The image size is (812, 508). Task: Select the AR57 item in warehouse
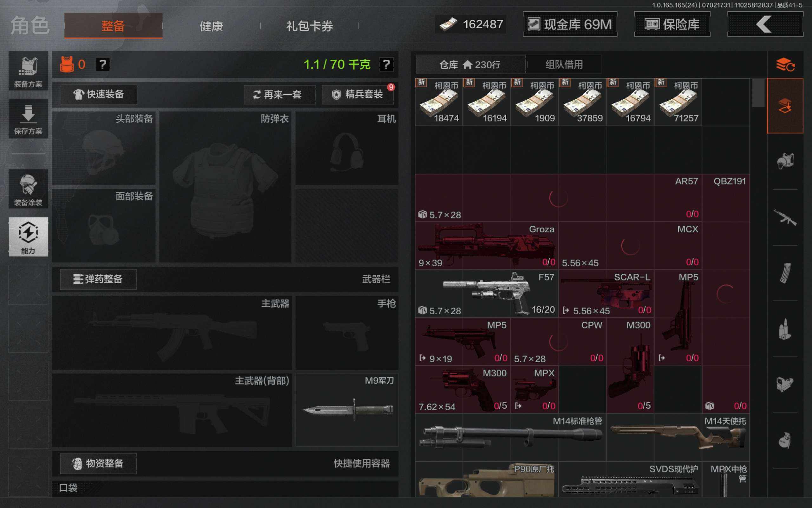coord(558,197)
